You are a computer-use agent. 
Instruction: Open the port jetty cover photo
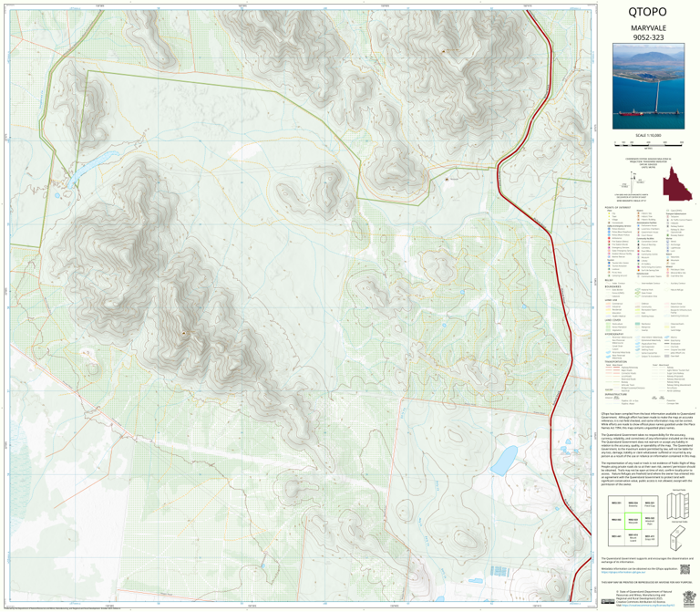tap(648, 86)
